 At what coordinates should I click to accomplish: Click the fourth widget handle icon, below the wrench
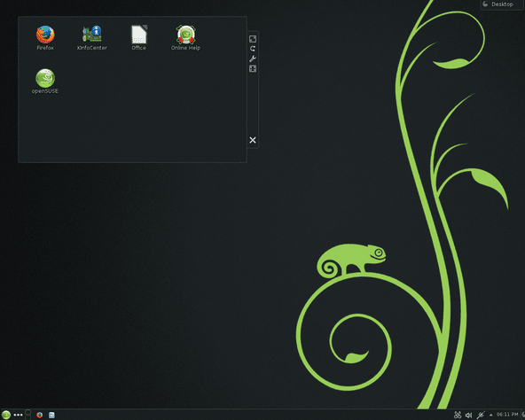253,69
